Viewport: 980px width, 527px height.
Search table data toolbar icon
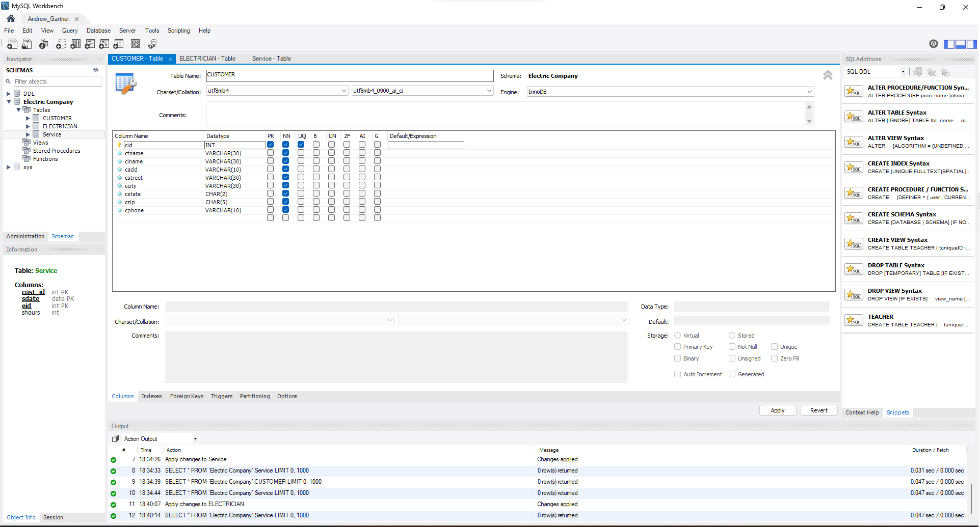[136, 44]
